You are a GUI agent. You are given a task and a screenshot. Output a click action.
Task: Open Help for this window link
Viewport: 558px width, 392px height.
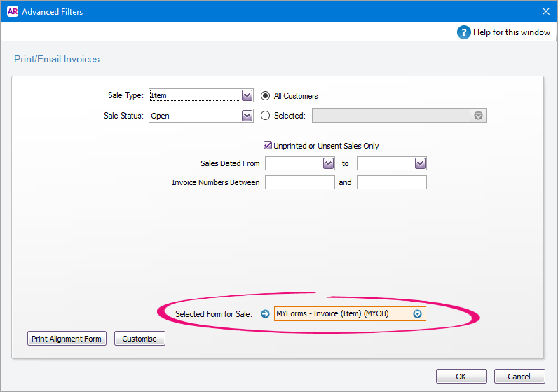tap(511, 32)
